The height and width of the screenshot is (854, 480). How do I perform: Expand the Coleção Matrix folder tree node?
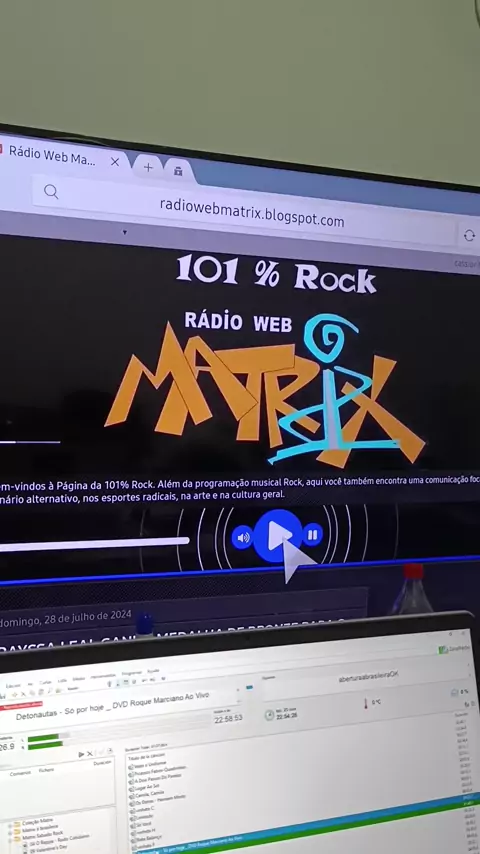[10, 826]
